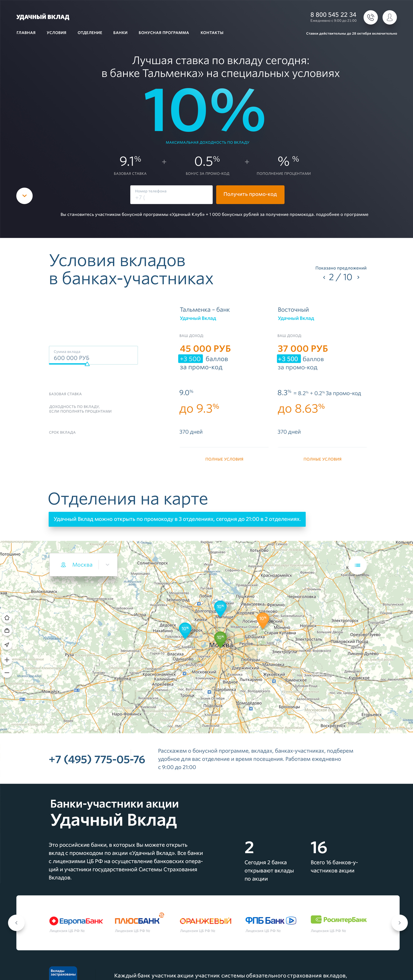This screenshot has height=980, width=413.
Task: Focus the Сумма вклада input field
Action: point(93,355)
